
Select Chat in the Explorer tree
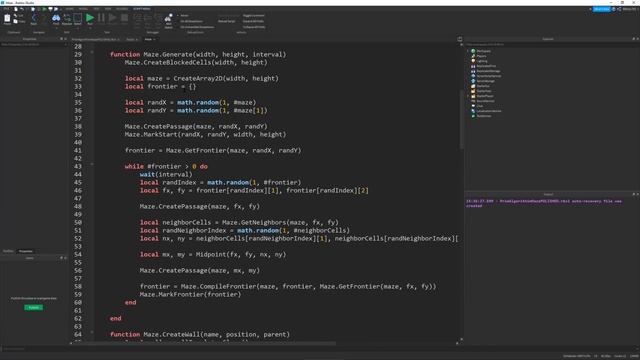point(480,106)
